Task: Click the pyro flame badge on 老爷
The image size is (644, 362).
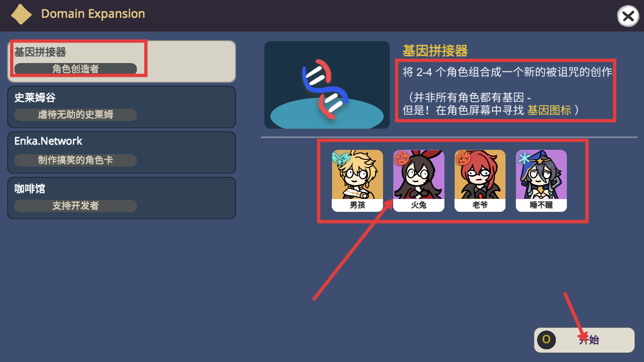Action: click(463, 158)
